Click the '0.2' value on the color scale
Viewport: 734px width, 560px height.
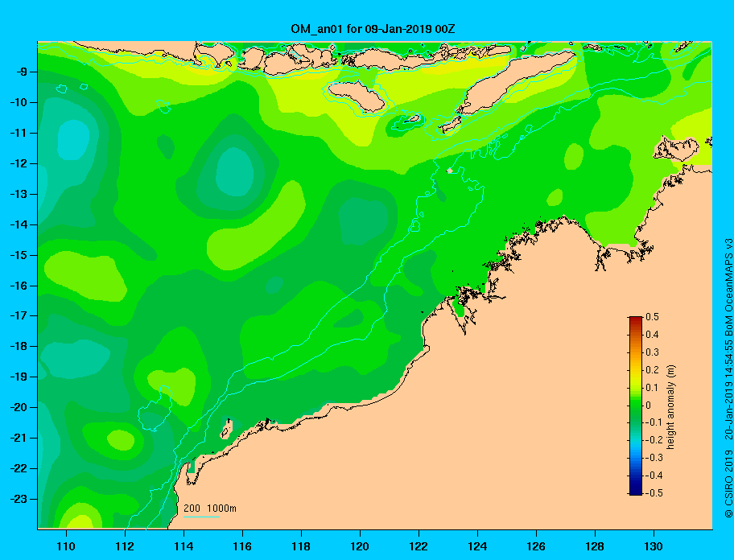(x=652, y=370)
